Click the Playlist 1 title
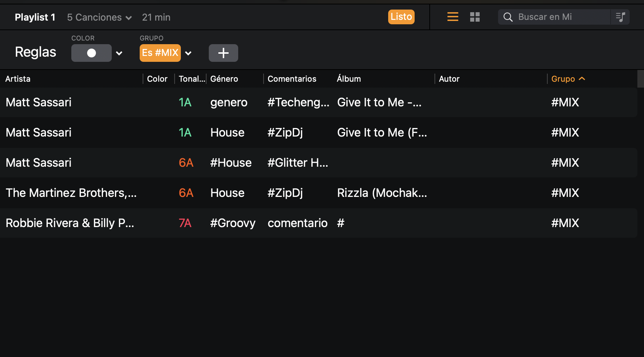644x357 pixels. (x=35, y=17)
